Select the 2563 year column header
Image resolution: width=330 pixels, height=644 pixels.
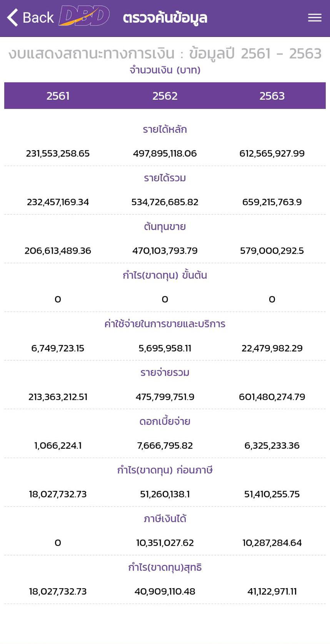click(272, 96)
